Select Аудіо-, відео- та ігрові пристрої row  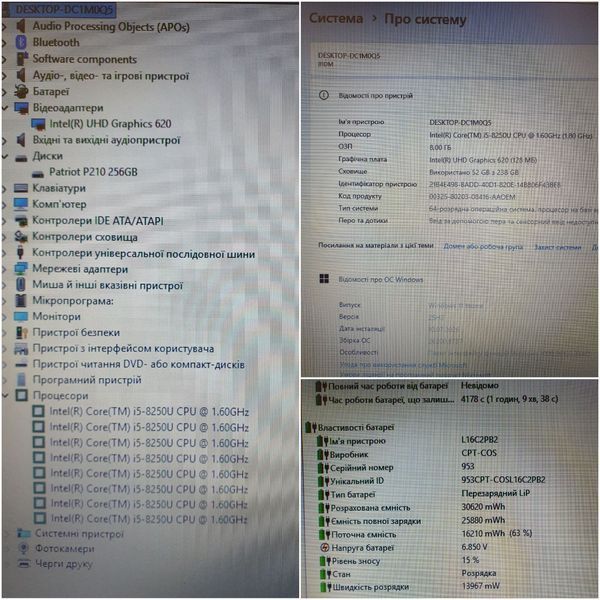tap(111, 75)
